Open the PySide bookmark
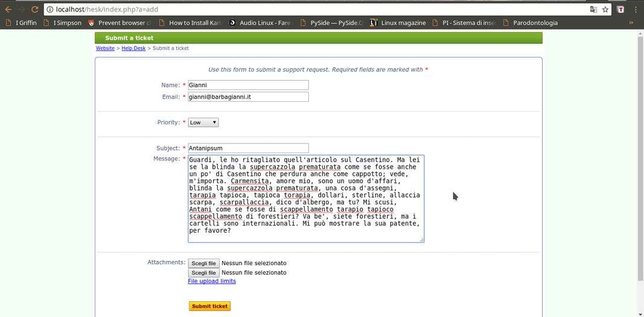644x317 pixels. [331, 23]
